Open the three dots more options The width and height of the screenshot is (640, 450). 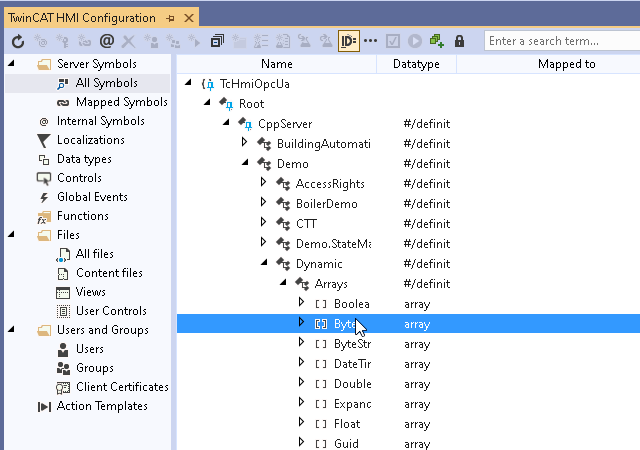pyautogui.click(x=370, y=41)
